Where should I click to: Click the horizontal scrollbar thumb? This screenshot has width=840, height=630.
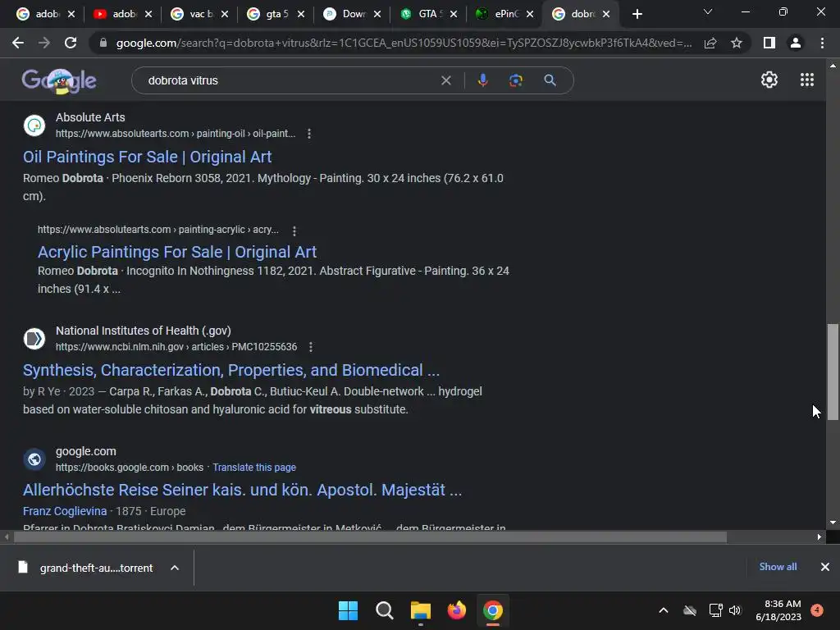tap(370, 536)
